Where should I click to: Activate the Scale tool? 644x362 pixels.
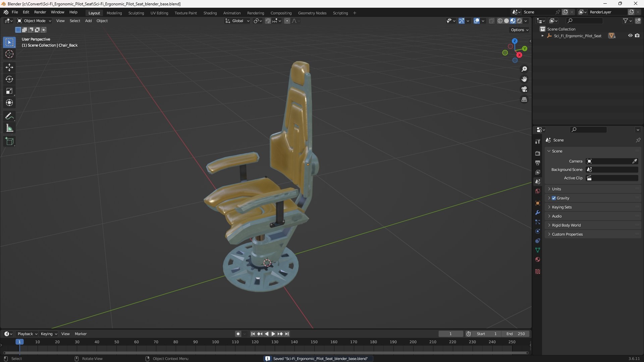pyautogui.click(x=9, y=91)
